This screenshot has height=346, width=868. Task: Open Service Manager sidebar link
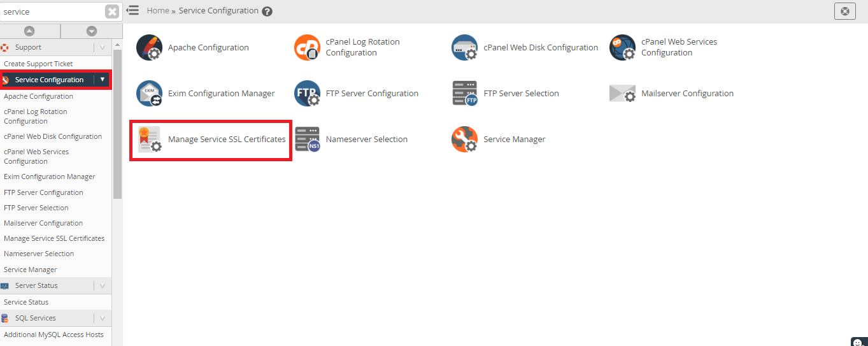click(x=31, y=270)
